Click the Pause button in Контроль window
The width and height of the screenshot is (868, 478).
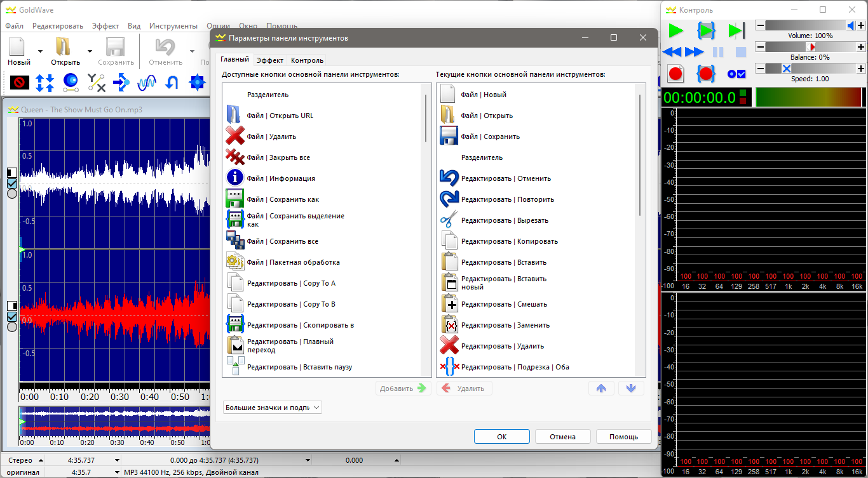tap(718, 52)
